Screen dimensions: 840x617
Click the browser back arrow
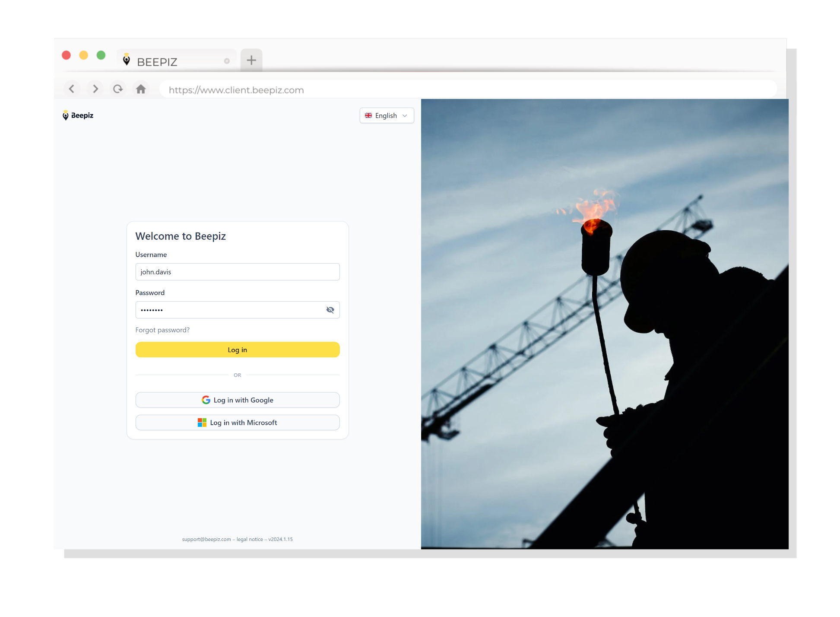(x=72, y=89)
